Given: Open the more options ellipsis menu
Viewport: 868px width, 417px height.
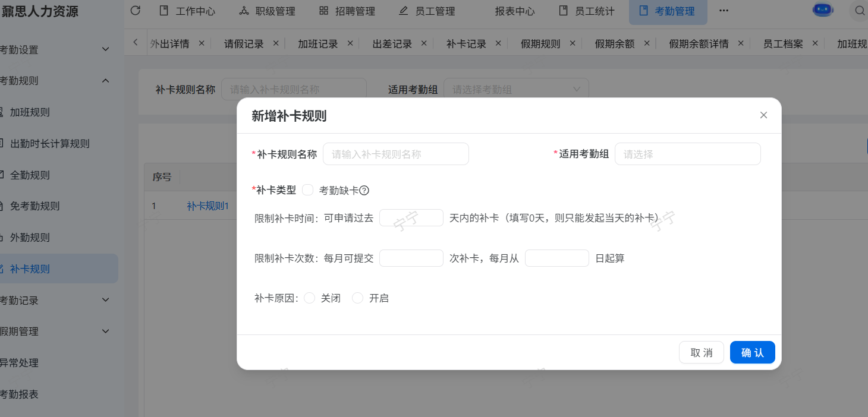Looking at the screenshot, I should pyautogui.click(x=724, y=11).
